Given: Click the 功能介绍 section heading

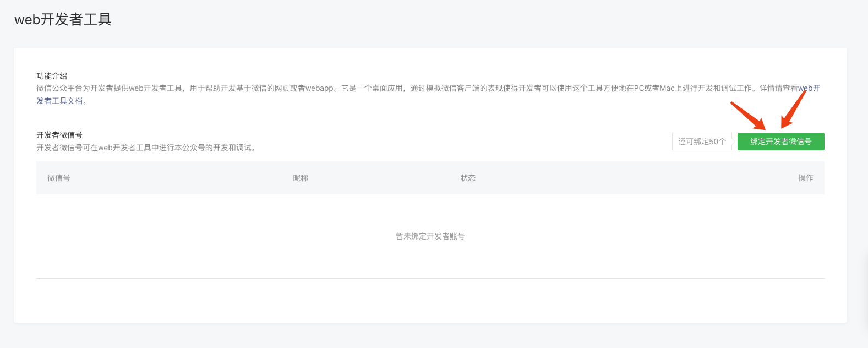Looking at the screenshot, I should [x=52, y=76].
